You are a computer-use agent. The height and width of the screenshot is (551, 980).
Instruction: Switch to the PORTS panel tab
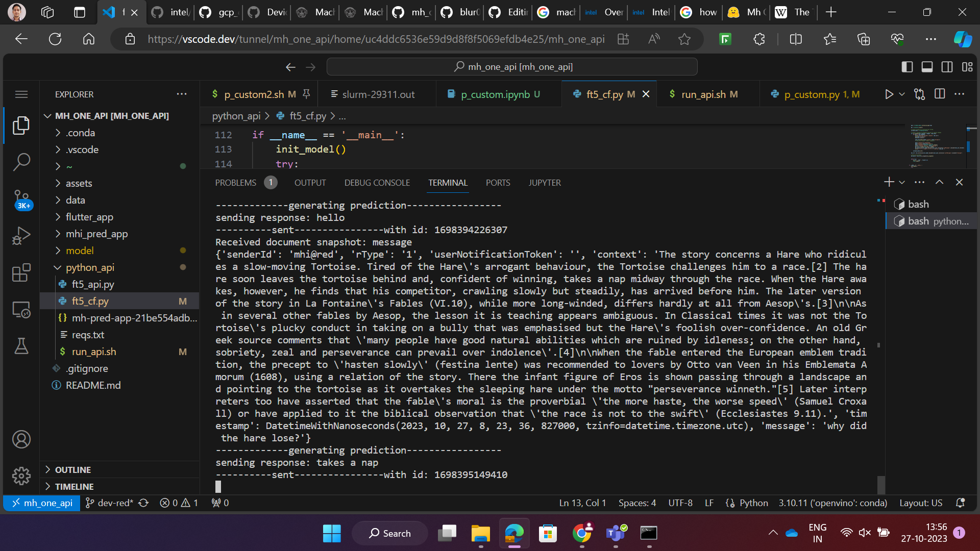coord(498,182)
